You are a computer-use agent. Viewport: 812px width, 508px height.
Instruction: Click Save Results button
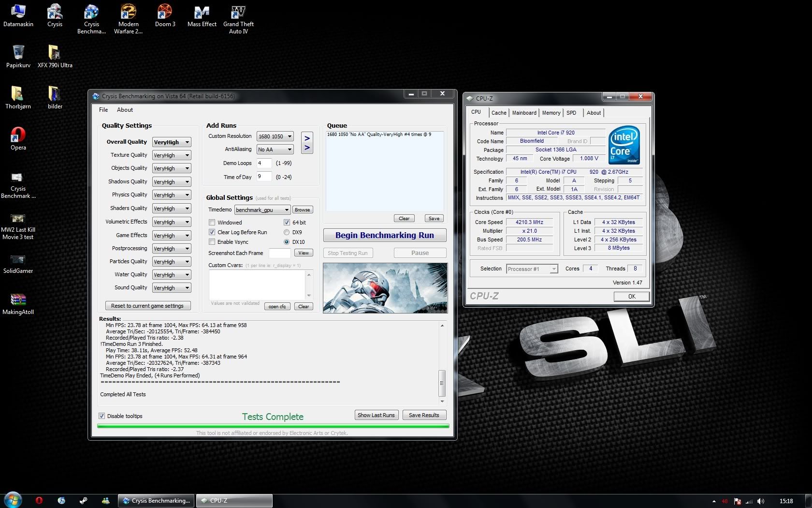(x=424, y=415)
